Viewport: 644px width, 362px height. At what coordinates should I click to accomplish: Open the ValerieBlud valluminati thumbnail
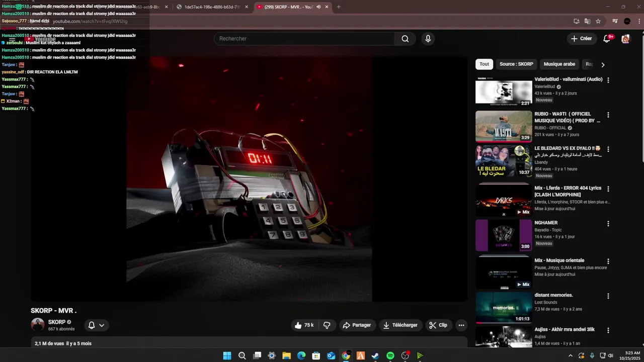[x=504, y=92]
